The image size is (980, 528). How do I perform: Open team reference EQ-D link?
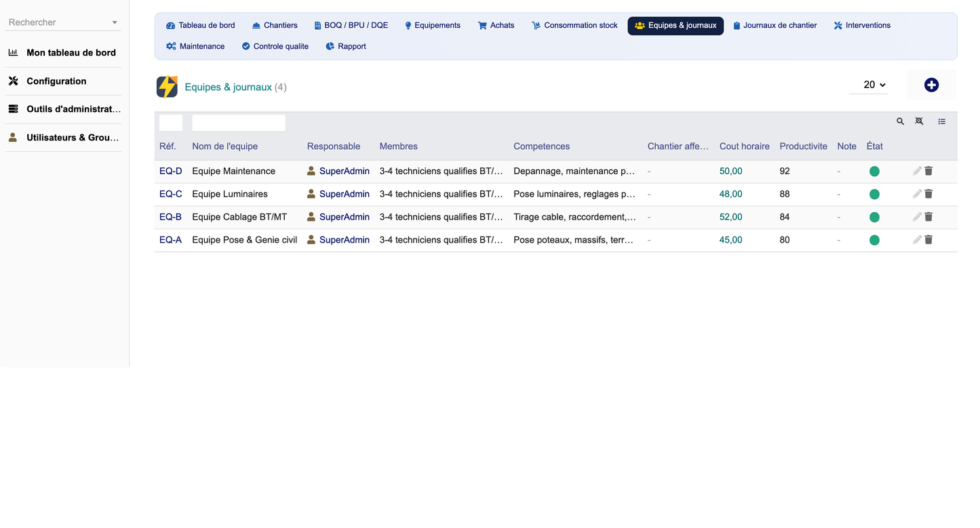coord(171,171)
